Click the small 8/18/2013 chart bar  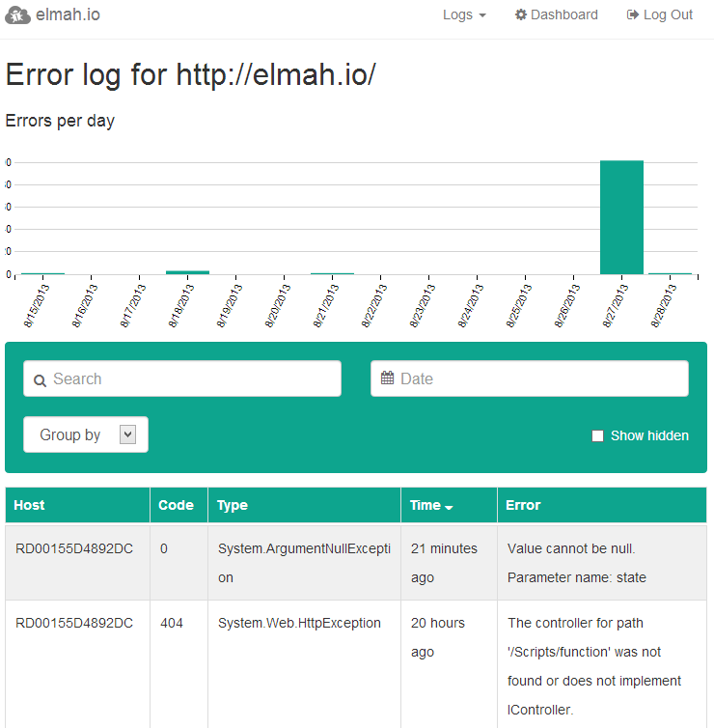click(x=187, y=272)
